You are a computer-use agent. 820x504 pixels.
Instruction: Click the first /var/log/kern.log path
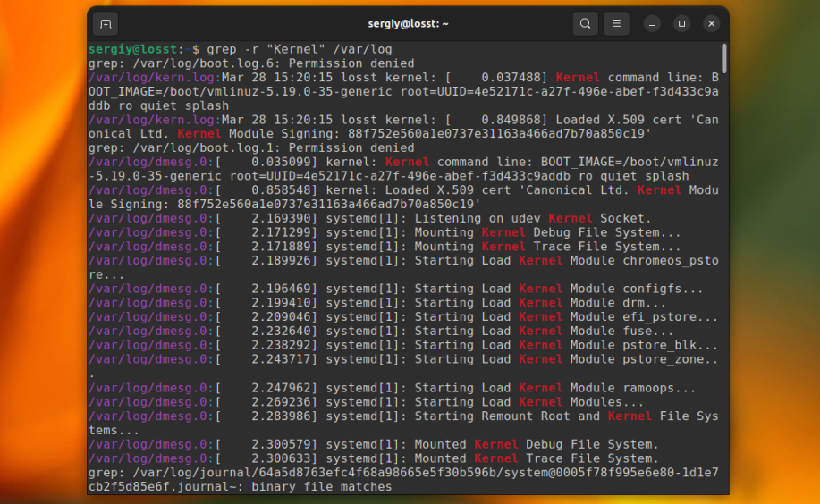150,78
